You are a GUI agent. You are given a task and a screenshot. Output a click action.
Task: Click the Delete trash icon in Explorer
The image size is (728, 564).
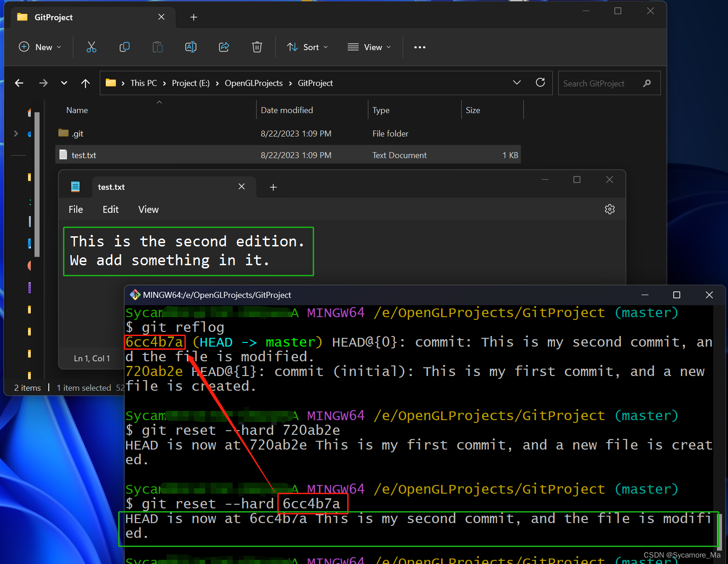[257, 47]
